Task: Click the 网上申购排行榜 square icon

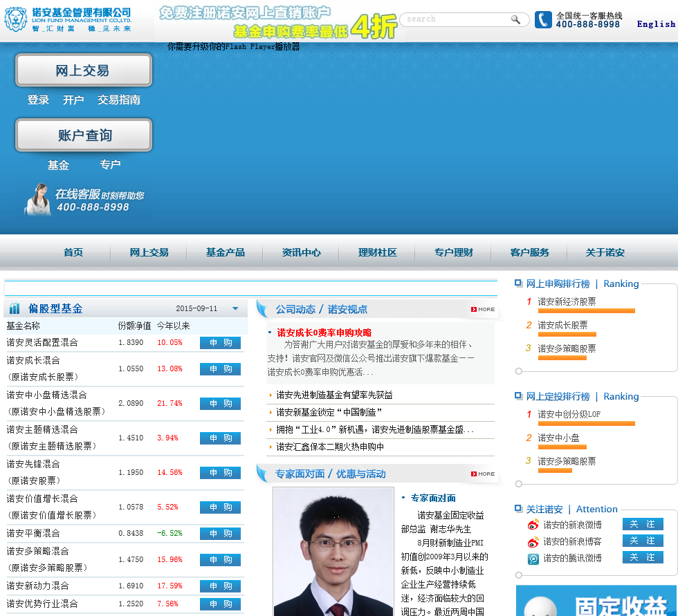Action: [x=518, y=283]
